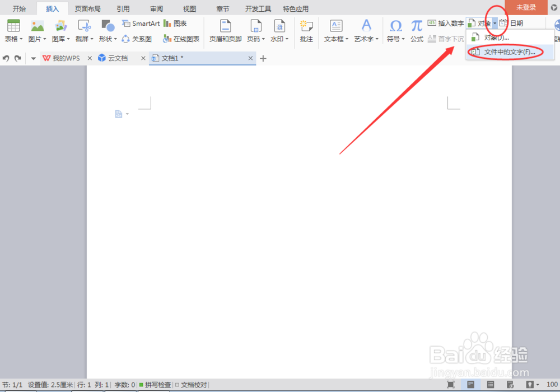The image size is (560, 392).
Task: Expand the 形状 dropdown arrow
Action: (115, 39)
